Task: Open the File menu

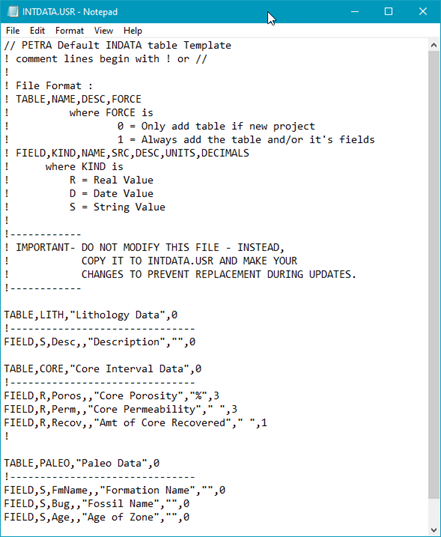Action: click(x=13, y=30)
